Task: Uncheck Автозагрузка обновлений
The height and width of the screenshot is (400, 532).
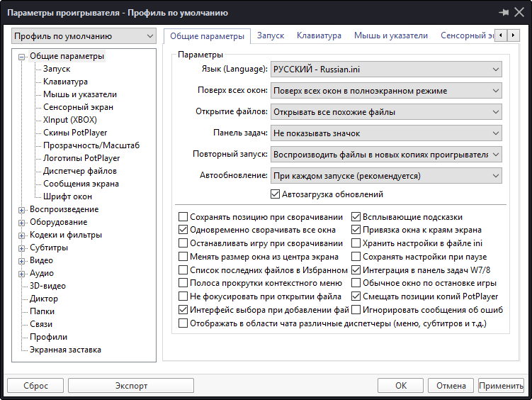Action: 276,194
